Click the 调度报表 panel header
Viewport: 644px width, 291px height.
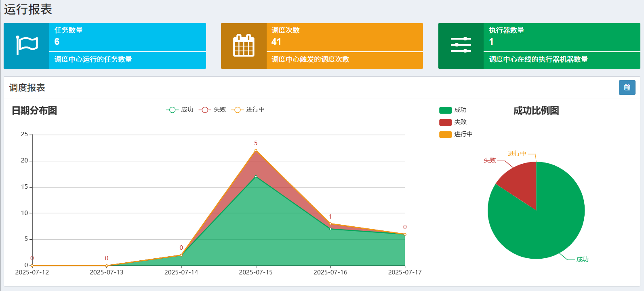[x=27, y=88]
